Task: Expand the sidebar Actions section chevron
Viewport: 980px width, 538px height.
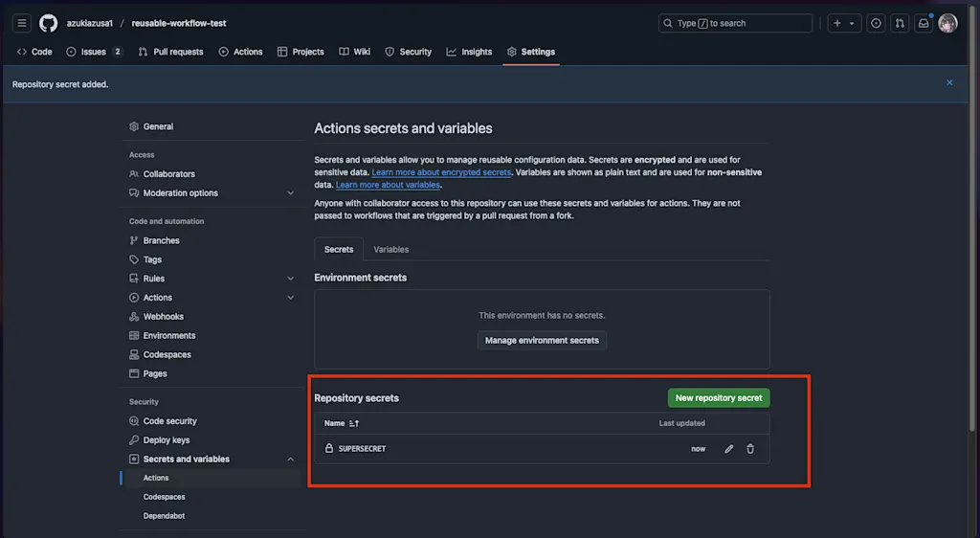Action: [x=291, y=298]
